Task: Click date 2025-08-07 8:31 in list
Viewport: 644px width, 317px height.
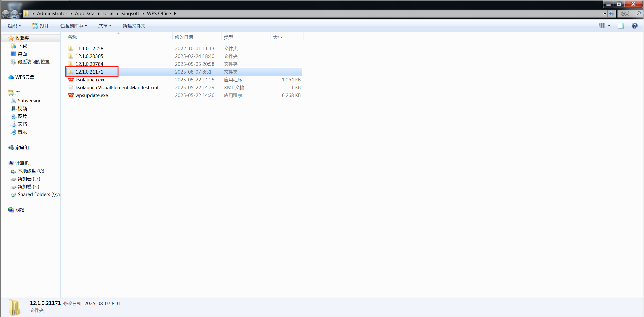Action: (x=193, y=72)
